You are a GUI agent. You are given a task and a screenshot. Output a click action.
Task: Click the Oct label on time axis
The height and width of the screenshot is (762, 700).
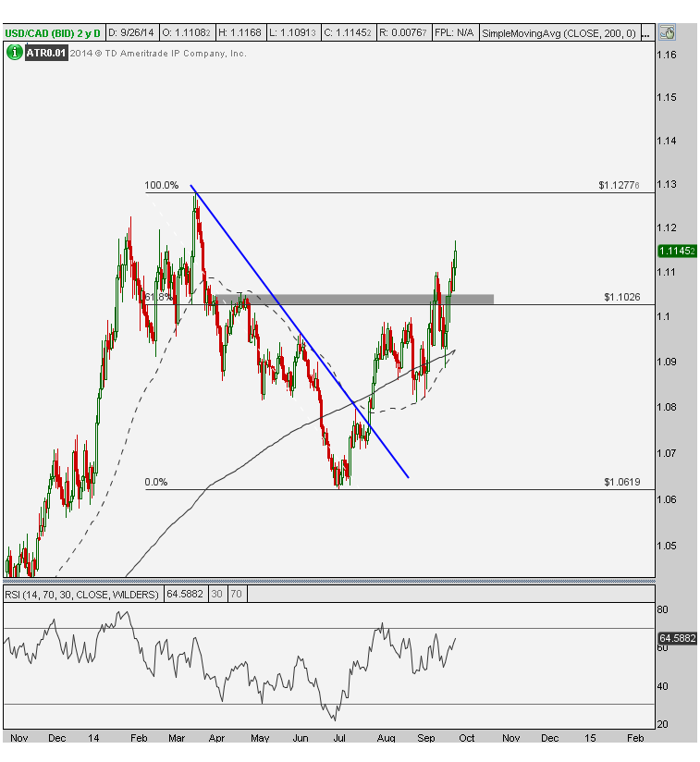click(467, 738)
